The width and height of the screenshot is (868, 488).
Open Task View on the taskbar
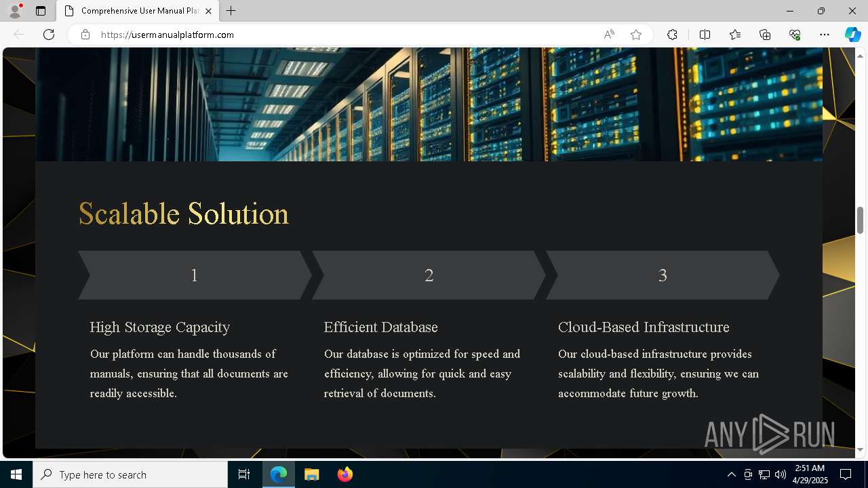coord(244,474)
